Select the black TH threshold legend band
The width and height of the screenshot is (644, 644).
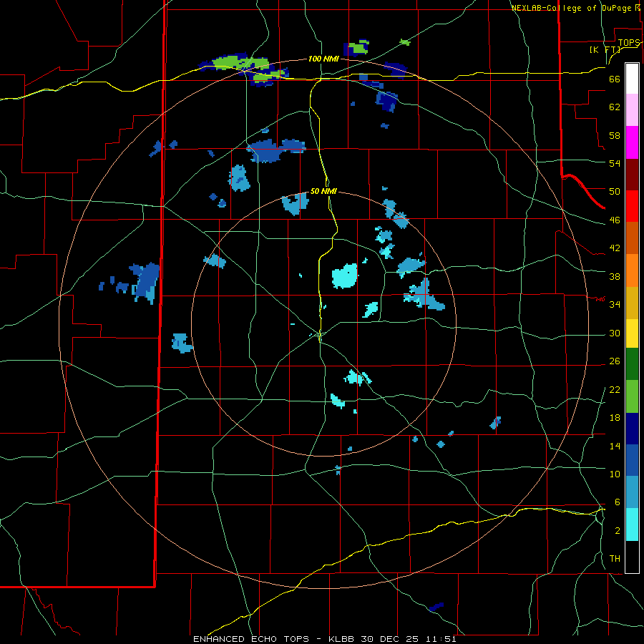pyautogui.click(x=632, y=557)
